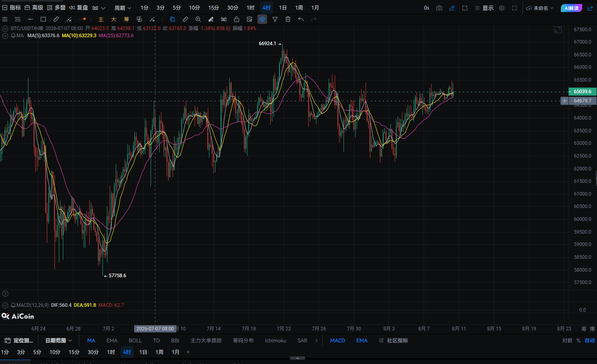Select the zoom-in magnifier tool
Viewport: 597px width, 364px height.
[x=198, y=19]
